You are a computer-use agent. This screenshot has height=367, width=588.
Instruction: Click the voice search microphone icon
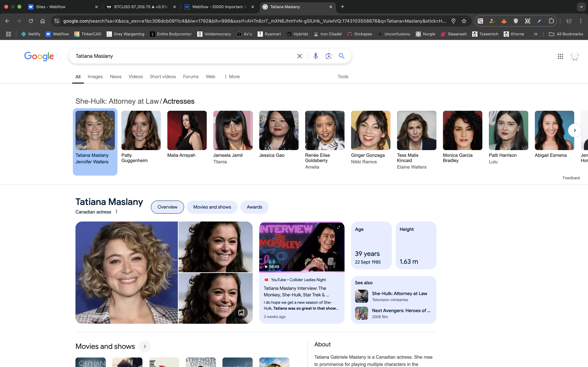315,56
